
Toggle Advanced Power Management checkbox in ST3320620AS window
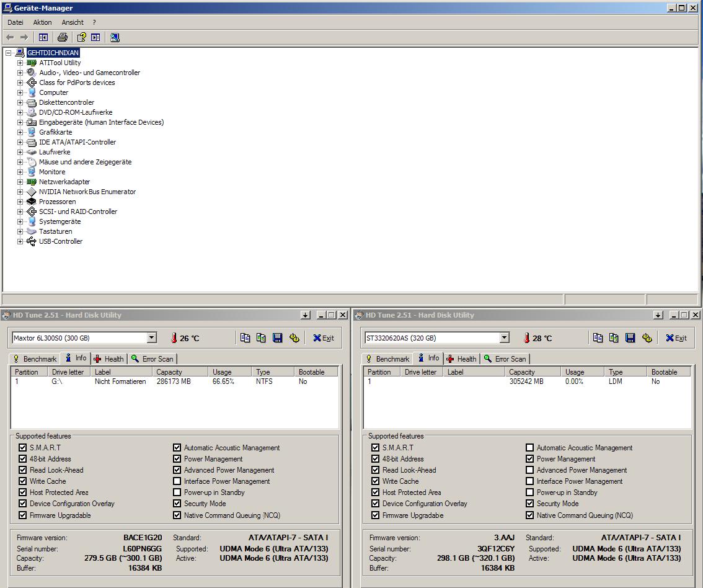pos(529,470)
